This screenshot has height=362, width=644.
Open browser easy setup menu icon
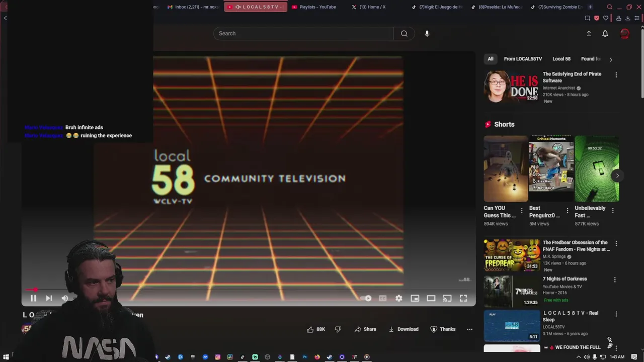coord(637,18)
